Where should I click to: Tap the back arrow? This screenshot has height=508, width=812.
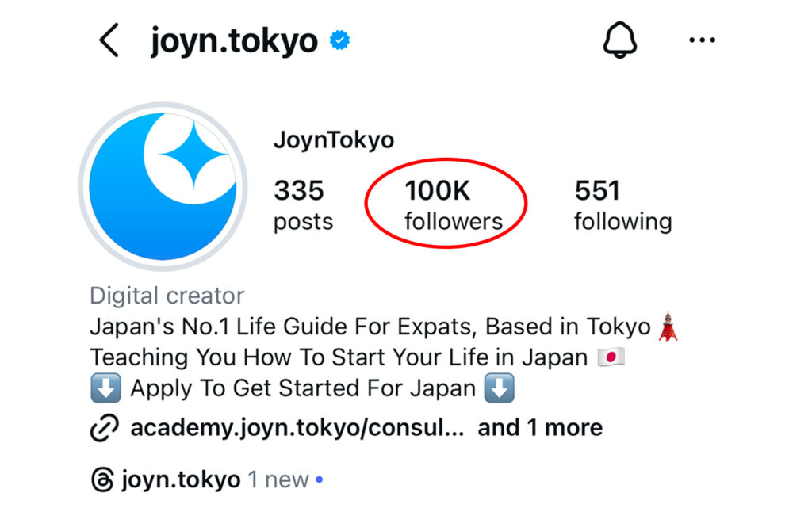(109, 41)
